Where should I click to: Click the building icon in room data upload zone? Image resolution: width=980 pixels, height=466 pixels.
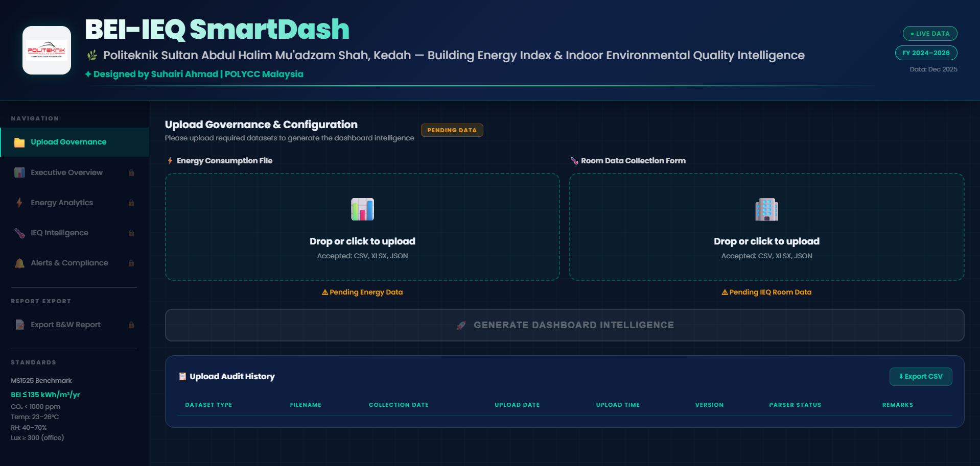click(766, 209)
